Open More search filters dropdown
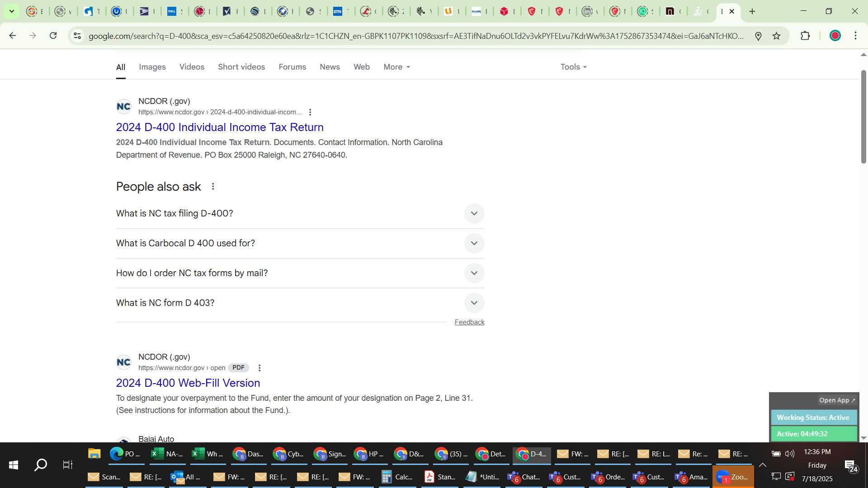This screenshot has height=488, width=868. coord(396,67)
